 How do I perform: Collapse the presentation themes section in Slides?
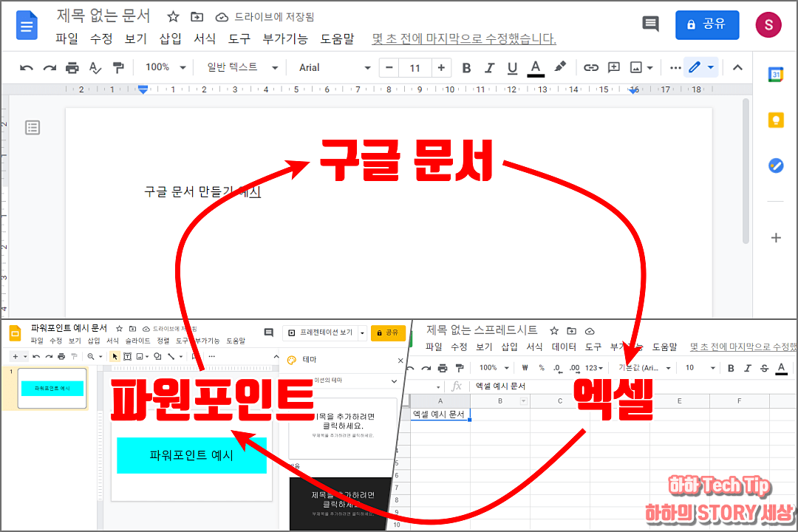(x=394, y=381)
